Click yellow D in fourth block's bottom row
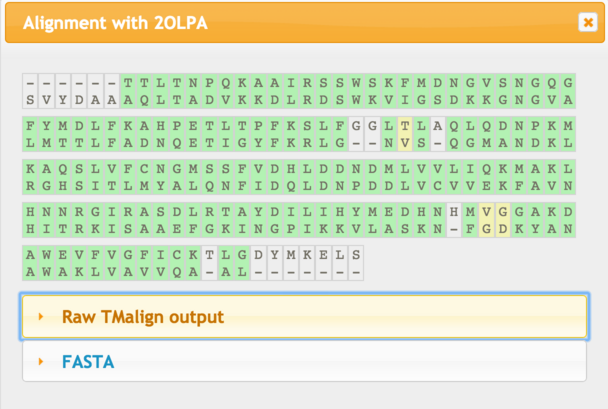 click(503, 228)
